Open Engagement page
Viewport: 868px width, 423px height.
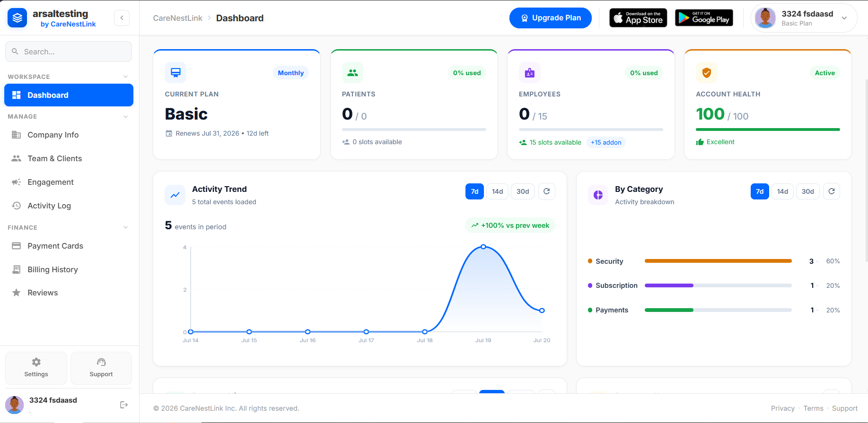(69, 182)
